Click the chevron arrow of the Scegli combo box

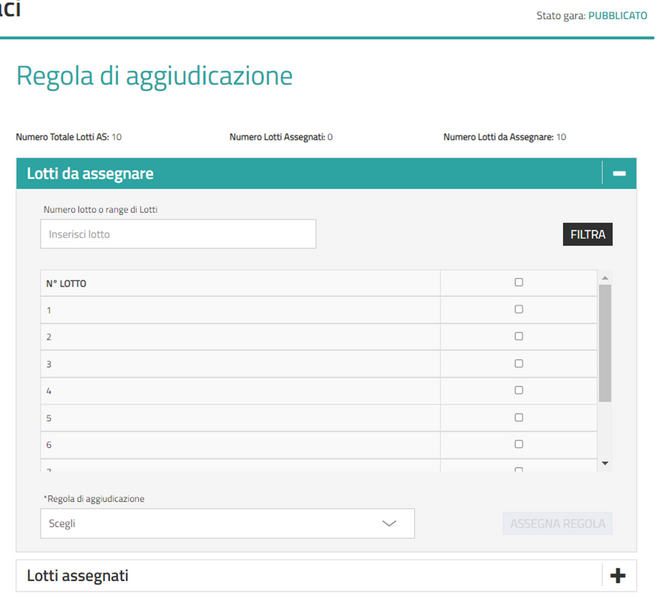390,523
